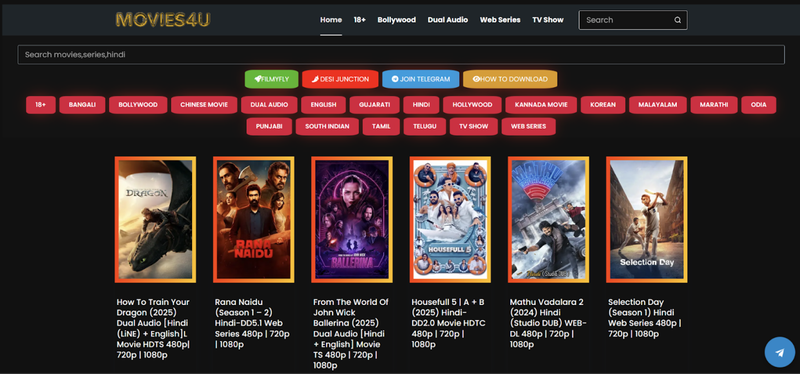Open the Mathu Vadalara 2 poster
This screenshot has width=800, height=374.
[x=548, y=219]
